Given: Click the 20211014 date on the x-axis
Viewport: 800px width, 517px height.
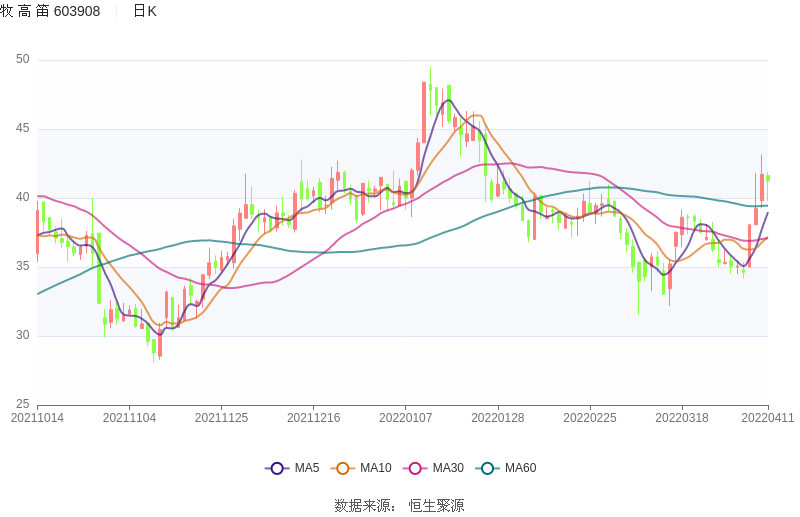Looking at the screenshot, I should (x=37, y=417).
